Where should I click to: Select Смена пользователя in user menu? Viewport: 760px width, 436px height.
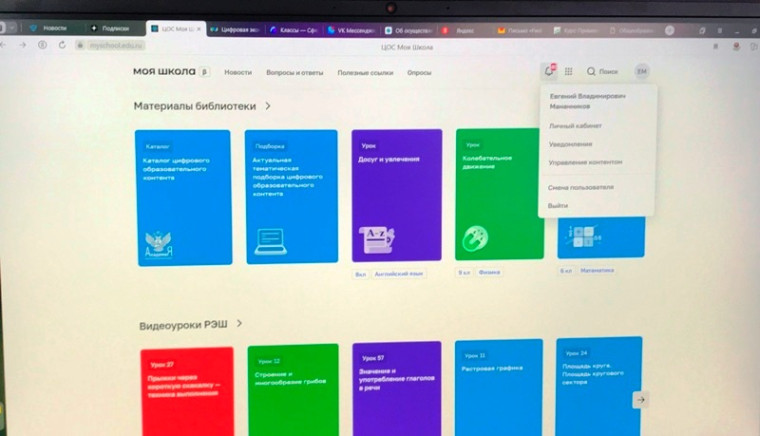[581, 187]
